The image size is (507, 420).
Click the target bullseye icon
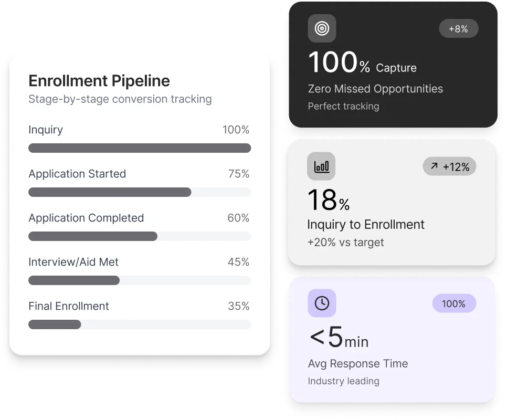click(x=322, y=29)
